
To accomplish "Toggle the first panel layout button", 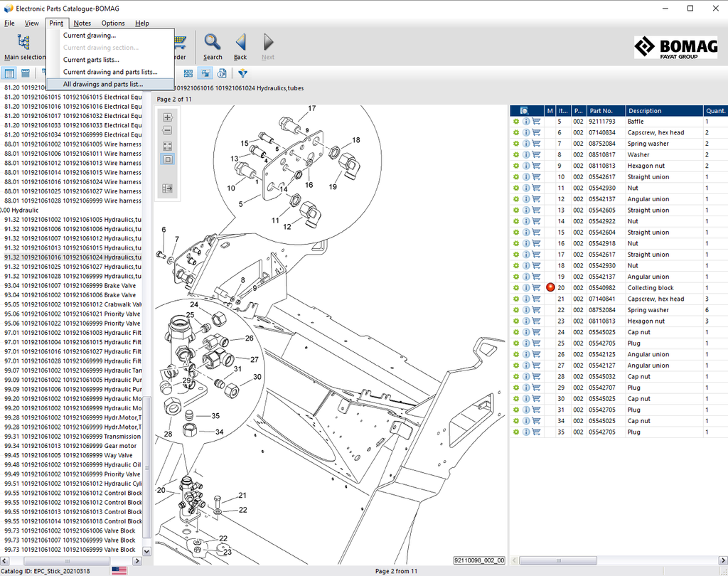I will point(10,73).
